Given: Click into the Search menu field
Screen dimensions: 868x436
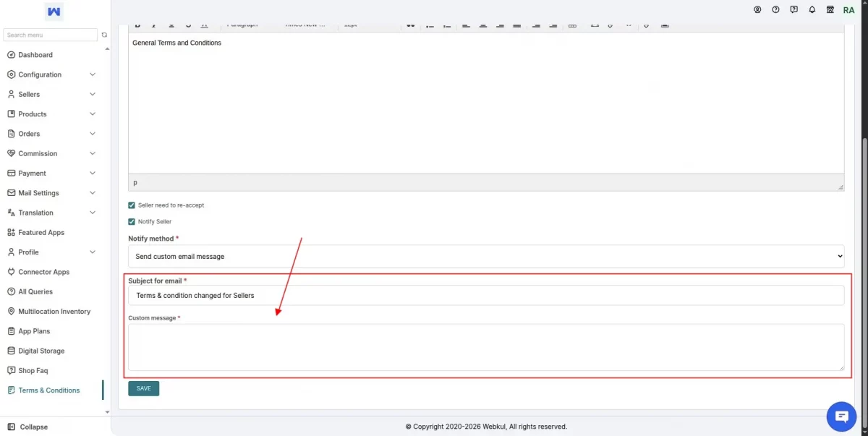Looking at the screenshot, I should point(50,35).
